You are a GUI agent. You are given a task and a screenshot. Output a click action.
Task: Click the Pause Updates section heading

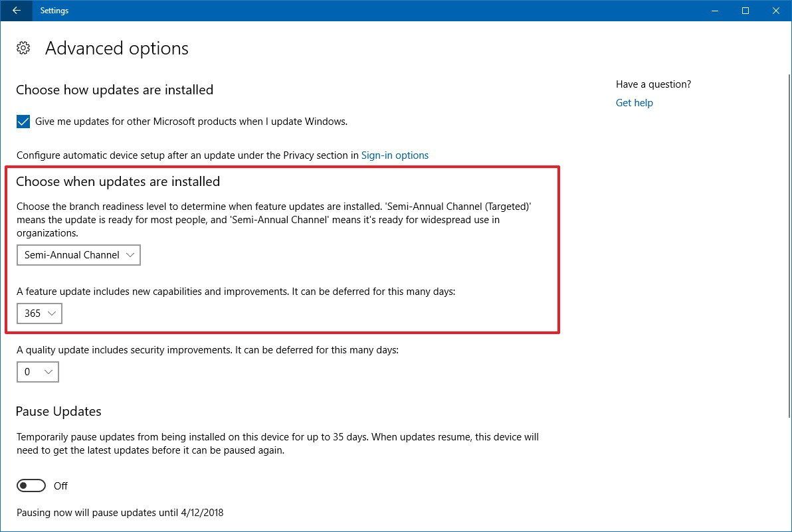(x=58, y=412)
